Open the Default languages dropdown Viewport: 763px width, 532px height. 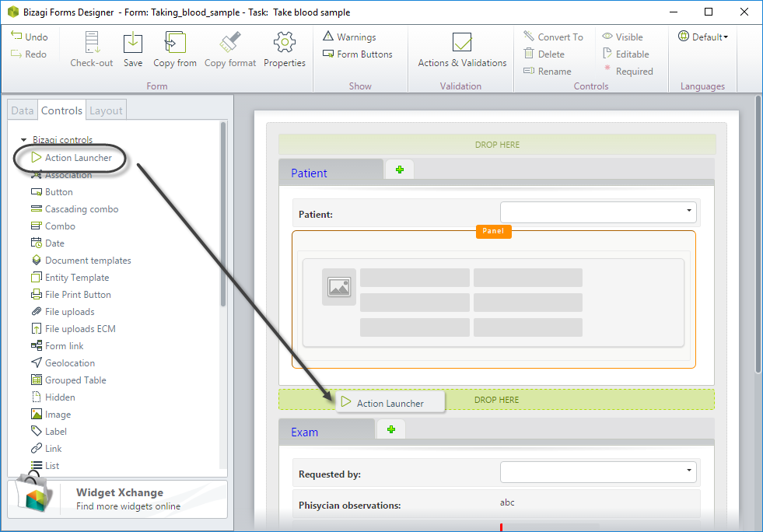pos(703,37)
